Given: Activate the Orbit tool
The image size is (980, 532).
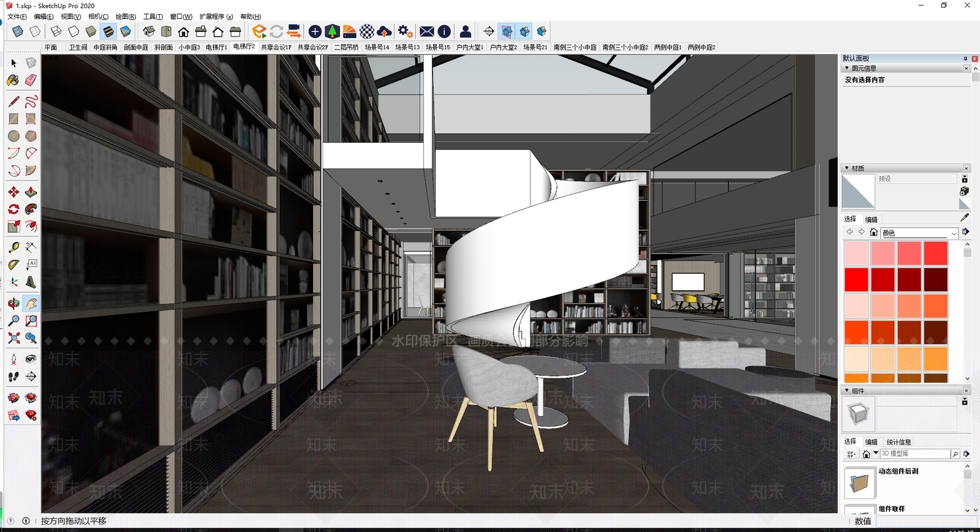Looking at the screenshot, I should [13, 303].
